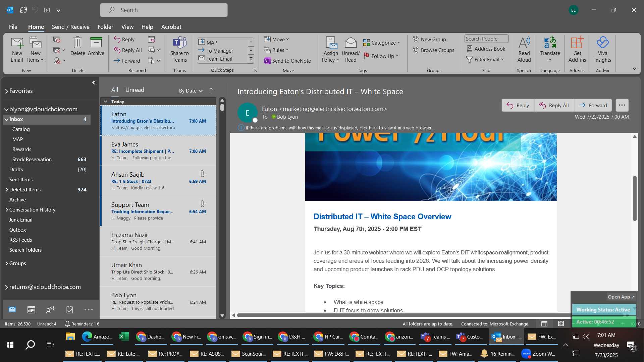Viewport: 644px width, 362px height.
Task: Click the Windows Start button
Action: (10, 345)
